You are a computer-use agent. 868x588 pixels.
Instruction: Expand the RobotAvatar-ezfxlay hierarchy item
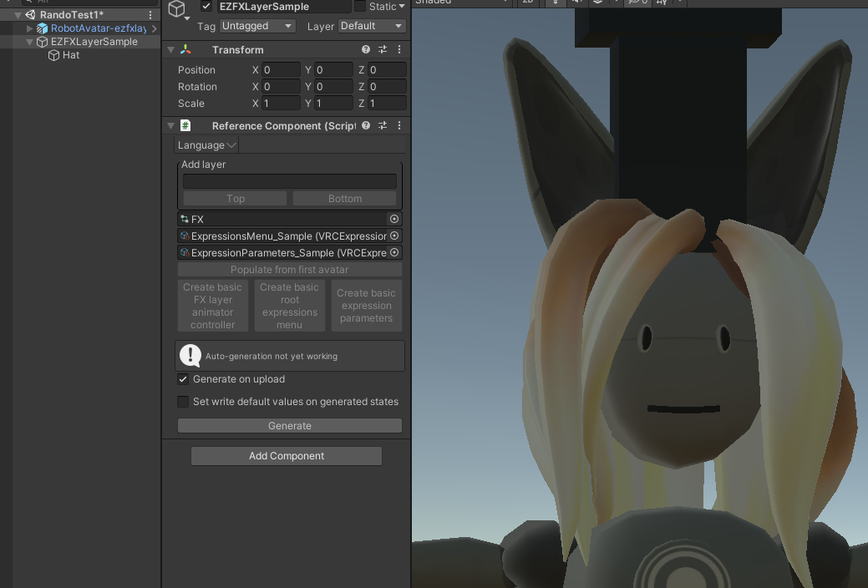(x=30, y=28)
